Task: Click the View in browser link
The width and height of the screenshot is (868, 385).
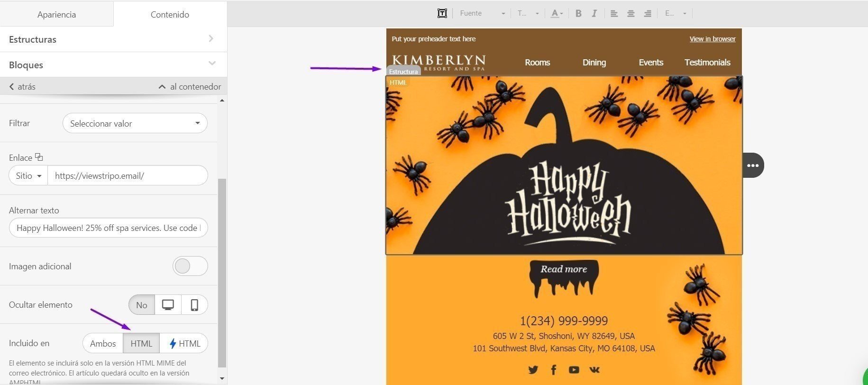Action: 713,39
